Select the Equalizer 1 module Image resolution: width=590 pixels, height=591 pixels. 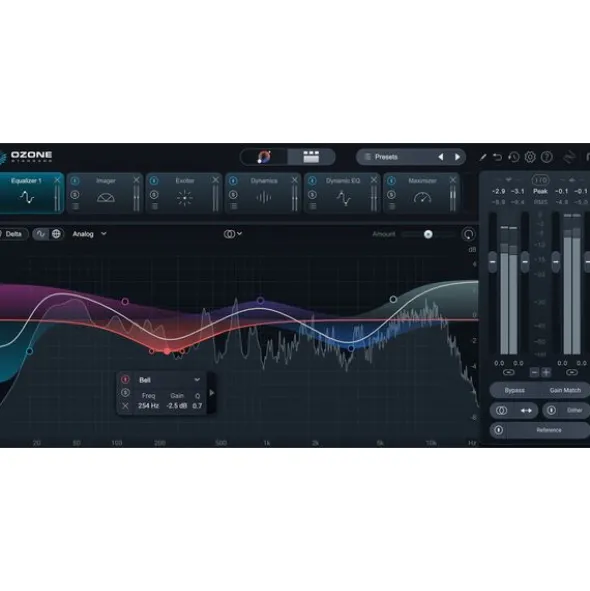coord(27,193)
